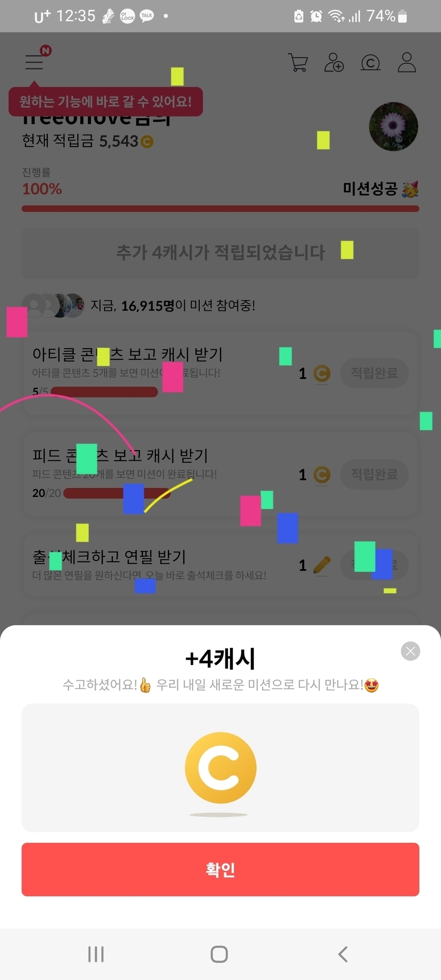The image size is (441, 980).
Task: Tap the invite friend icon
Action: point(334,62)
